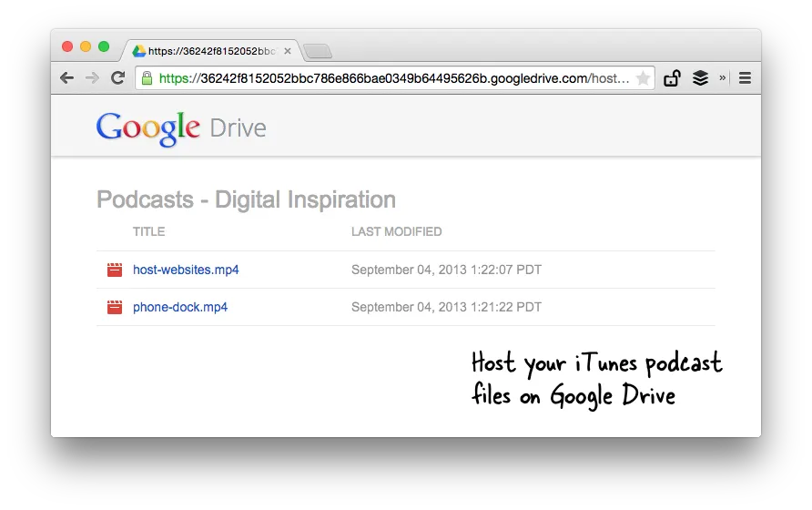812x510 pixels.
Task: Select the Google Drive browser tab
Action: coord(211,51)
